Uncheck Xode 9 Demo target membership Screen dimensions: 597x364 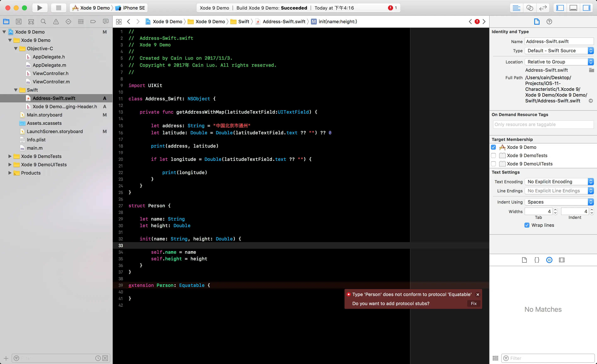click(493, 147)
